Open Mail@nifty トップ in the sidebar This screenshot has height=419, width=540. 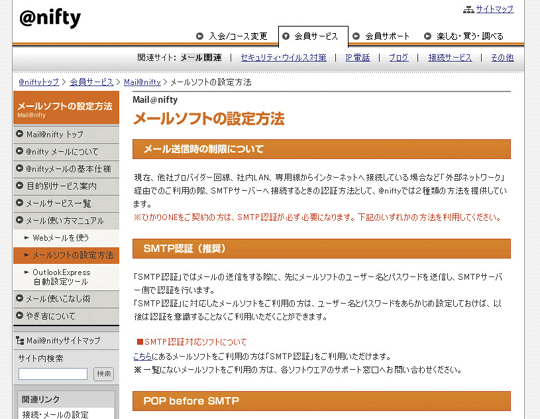[66, 134]
